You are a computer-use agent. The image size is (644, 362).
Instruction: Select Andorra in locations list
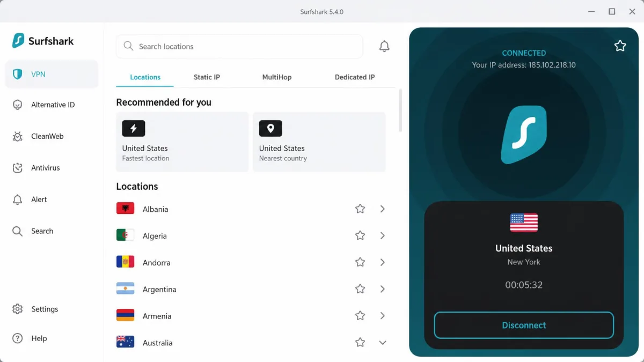[251, 262]
